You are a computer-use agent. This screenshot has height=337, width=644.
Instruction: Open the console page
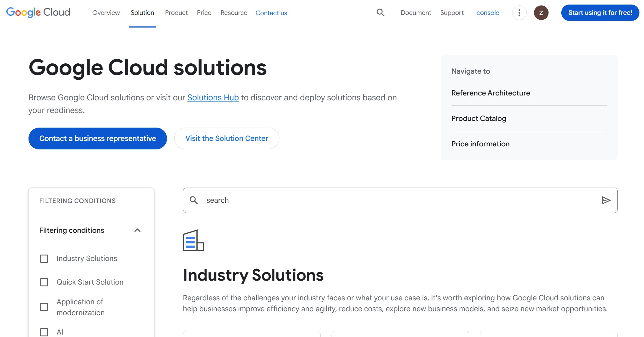(487, 13)
